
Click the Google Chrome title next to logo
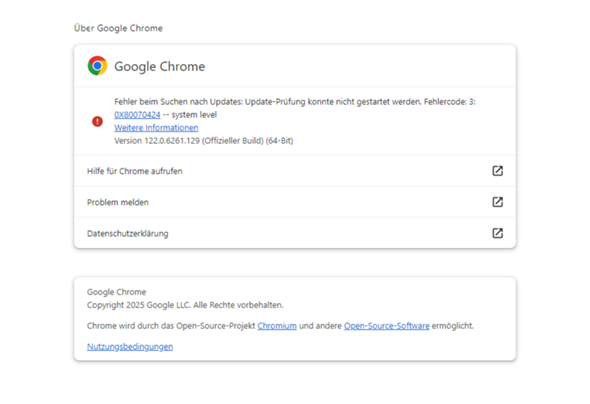pos(160,67)
